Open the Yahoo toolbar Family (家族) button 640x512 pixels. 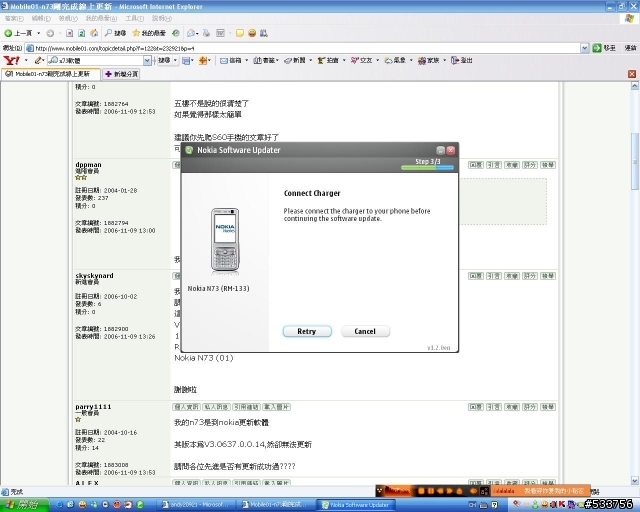429,60
